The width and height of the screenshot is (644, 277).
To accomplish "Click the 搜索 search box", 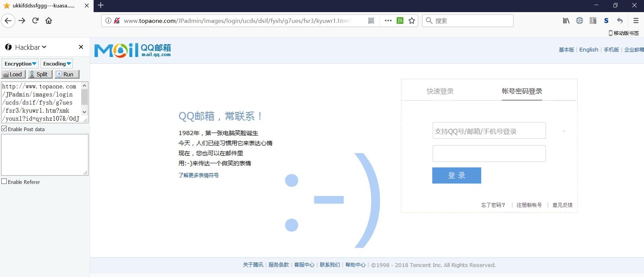I will (468, 21).
